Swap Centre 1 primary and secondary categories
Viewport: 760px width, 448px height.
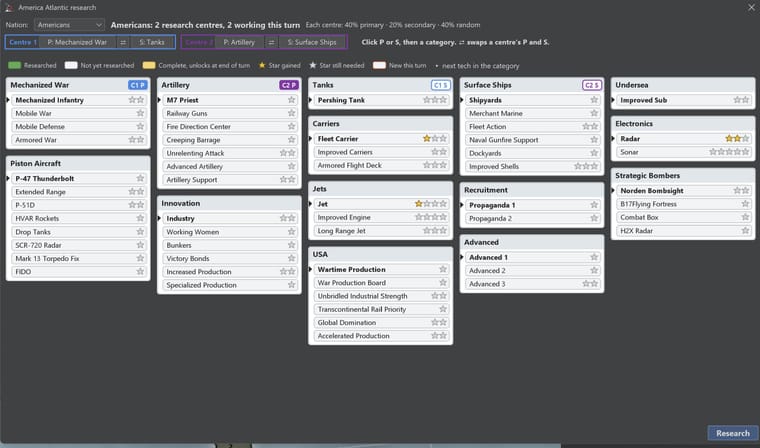[123, 42]
